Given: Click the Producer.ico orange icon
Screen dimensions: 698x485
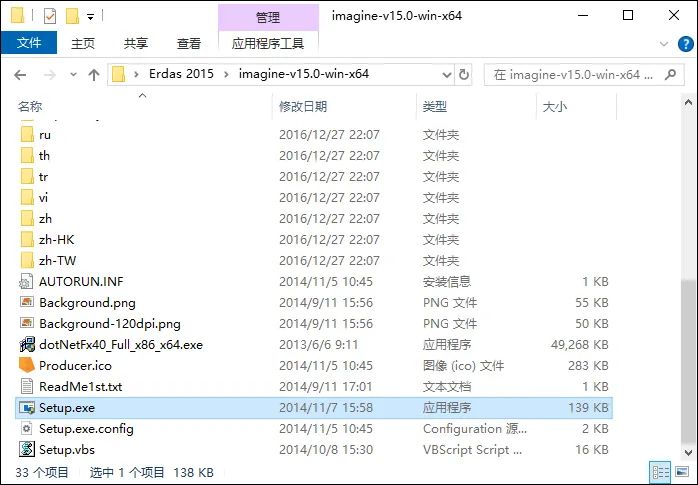Looking at the screenshot, I should 27,365.
